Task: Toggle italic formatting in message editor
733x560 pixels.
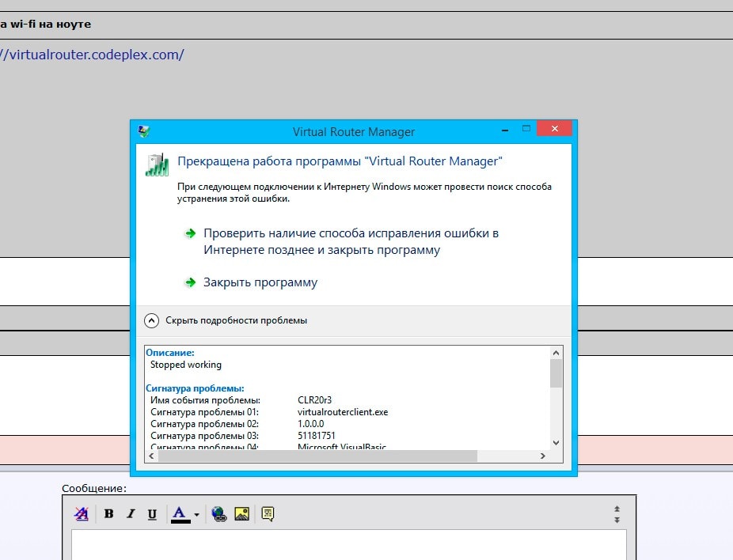Action: [x=131, y=513]
